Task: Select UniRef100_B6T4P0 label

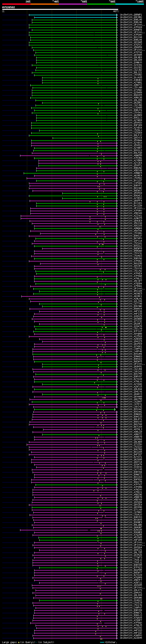Action: (x=131, y=238)
